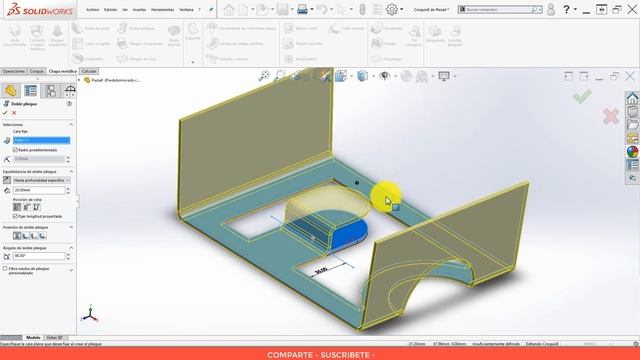Click the large green confirmation checkmark in viewport

pyautogui.click(x=582, y=96)
